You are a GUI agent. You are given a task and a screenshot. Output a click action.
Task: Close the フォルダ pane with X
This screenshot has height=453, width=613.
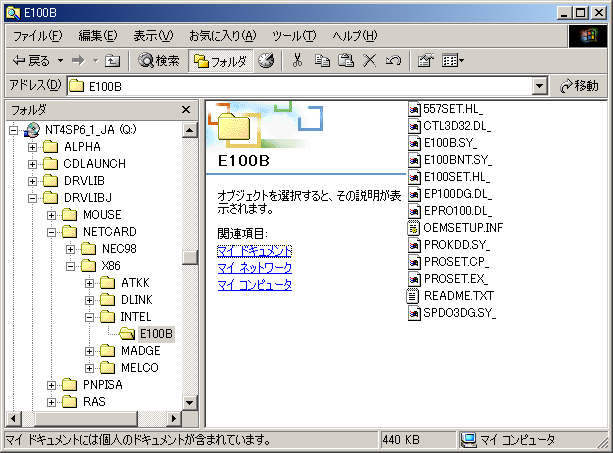(x=186, y=110)
